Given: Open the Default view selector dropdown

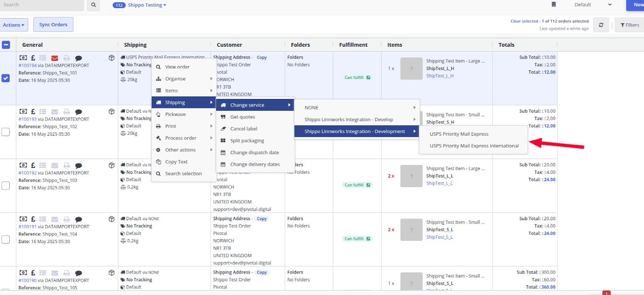Looking at the screenshot, I should pyautogui.click(x=593, y=5).
